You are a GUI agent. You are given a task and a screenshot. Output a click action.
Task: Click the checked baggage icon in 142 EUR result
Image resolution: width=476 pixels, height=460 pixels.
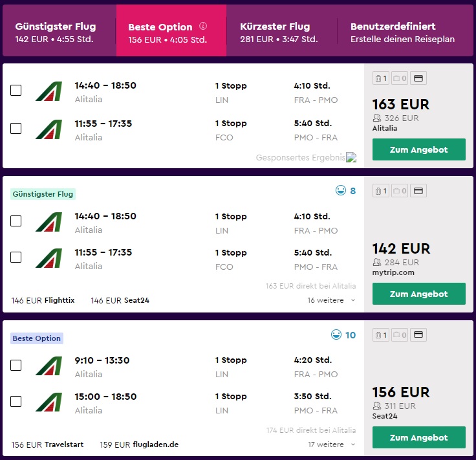click(x=400, y=191)
